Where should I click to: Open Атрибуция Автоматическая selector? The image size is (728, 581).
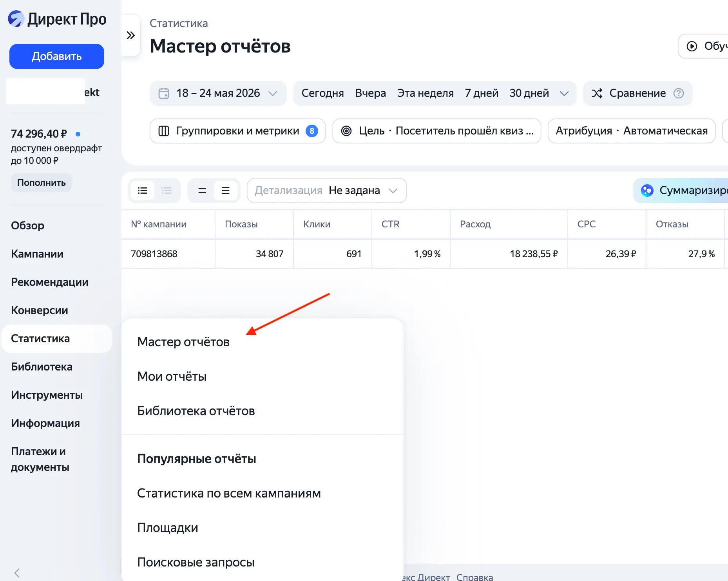632,131
